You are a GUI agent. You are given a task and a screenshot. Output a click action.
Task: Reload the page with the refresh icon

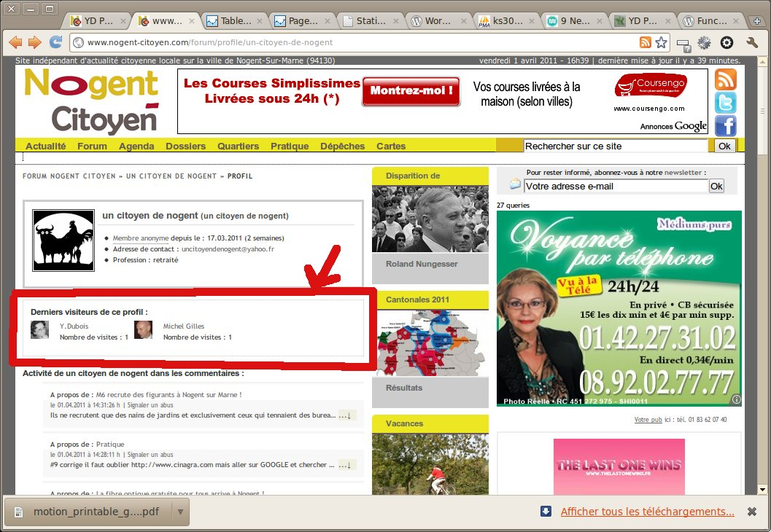(55, 42)
